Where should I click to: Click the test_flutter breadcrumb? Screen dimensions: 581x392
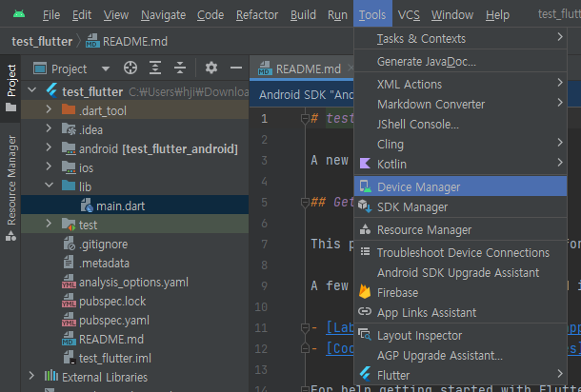click(42, 41)
